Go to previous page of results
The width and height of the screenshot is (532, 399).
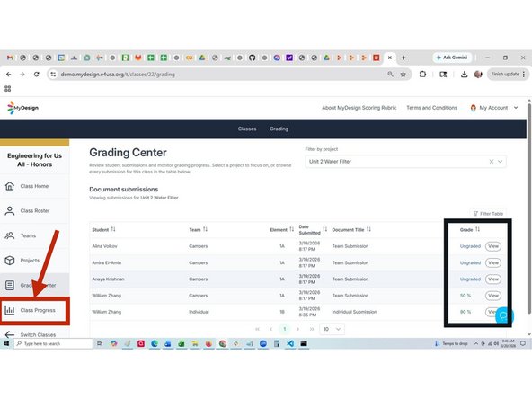point(270,329)
